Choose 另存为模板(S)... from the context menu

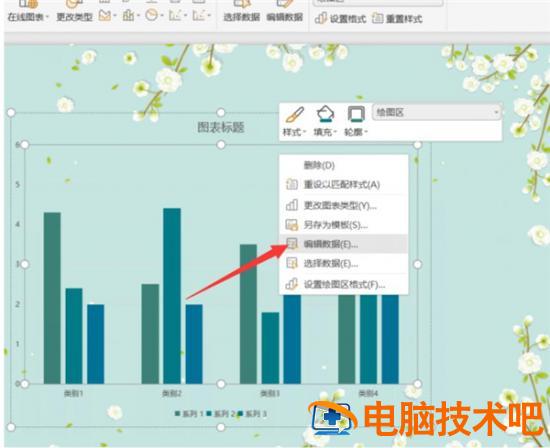(343, 225)
